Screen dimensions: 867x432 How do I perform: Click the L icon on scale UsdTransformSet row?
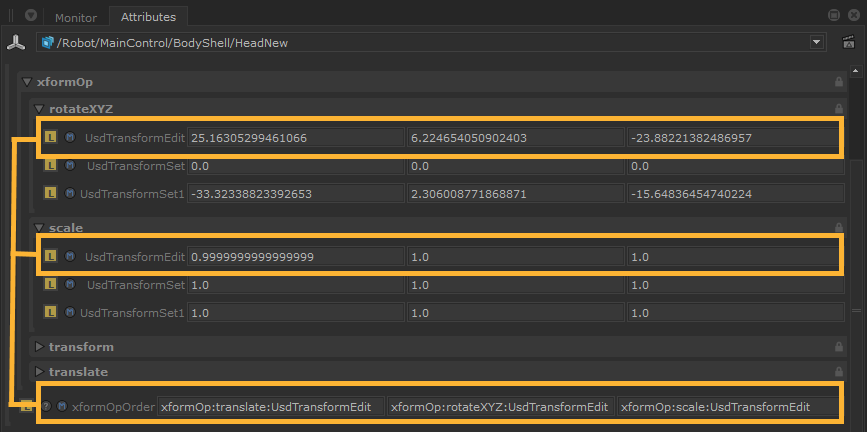click(x=51, y=285)
